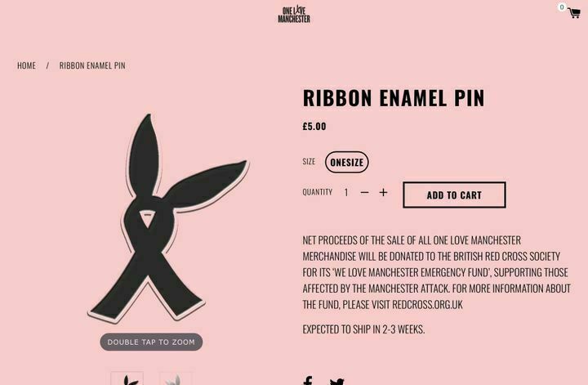The width and height of the screenshot is (588, 385).
Task: Select the first black pin thumbnail
Action: 127,378
